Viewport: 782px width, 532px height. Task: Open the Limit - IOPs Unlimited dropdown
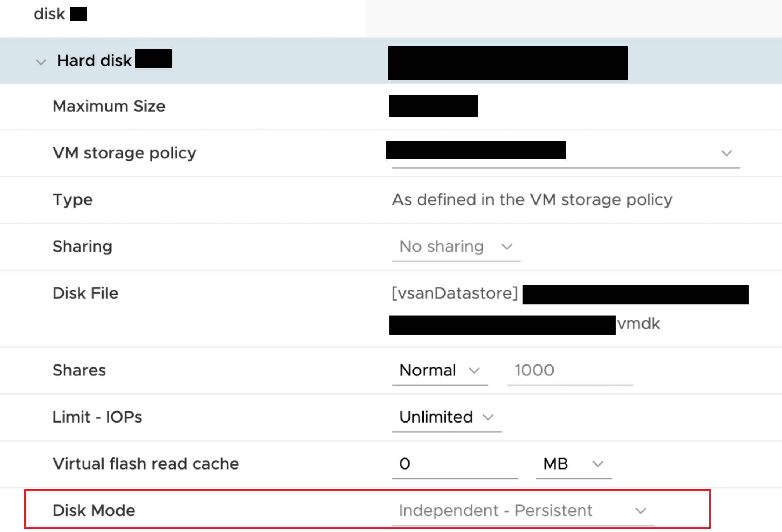447,417
